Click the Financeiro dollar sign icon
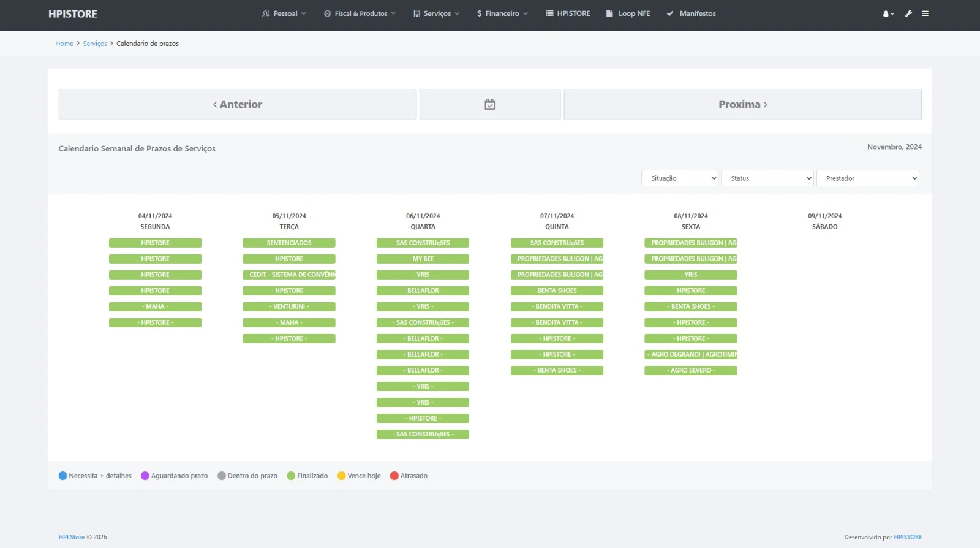Viewport: 980px width, 548px height. (x=479, y=13)
